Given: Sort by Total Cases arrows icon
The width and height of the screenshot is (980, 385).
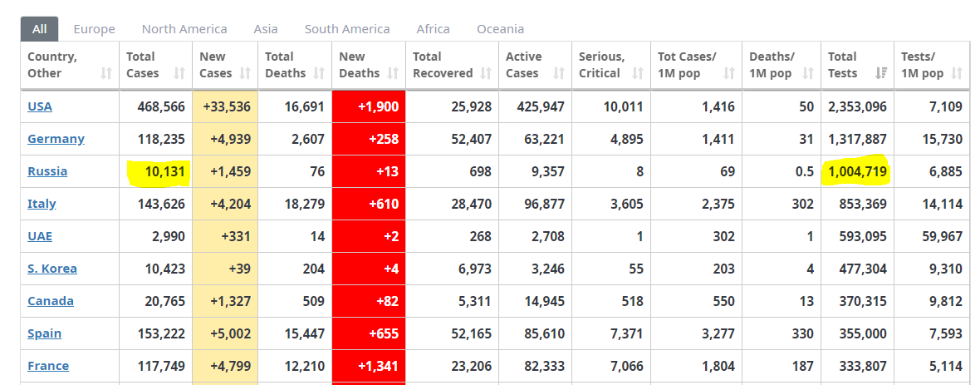Looking at the screenshot, I should [180, 73].
